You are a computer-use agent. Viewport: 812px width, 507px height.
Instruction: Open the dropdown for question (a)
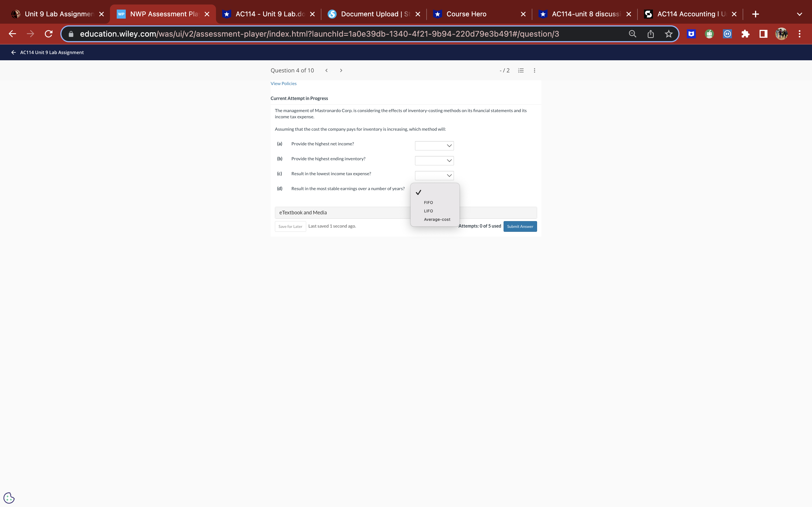[x=434, y=146]
